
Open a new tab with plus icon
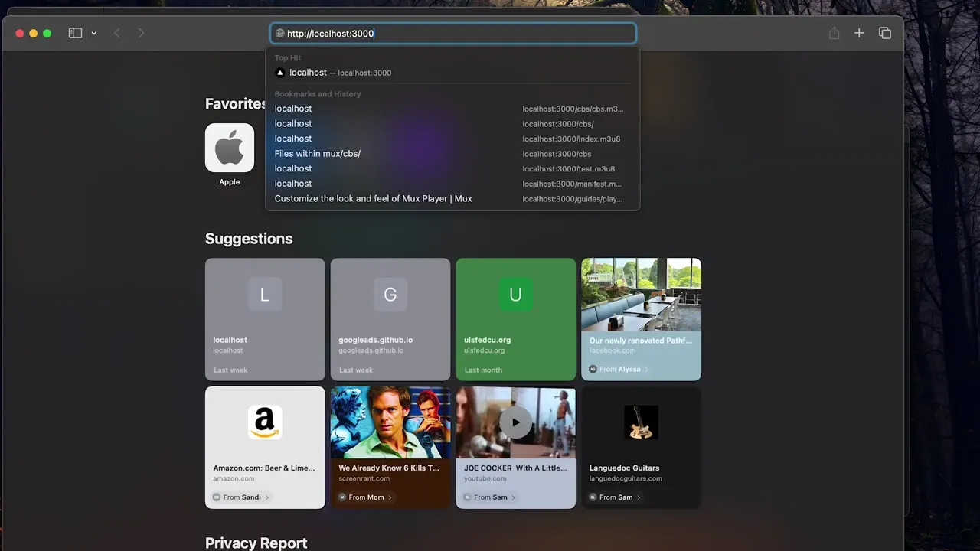pyautogui.click(x=859, y=33)
